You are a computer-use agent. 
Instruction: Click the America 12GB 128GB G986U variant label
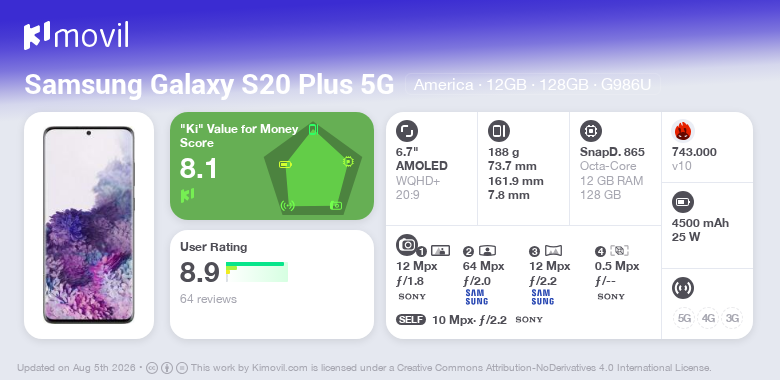point(533,85)
